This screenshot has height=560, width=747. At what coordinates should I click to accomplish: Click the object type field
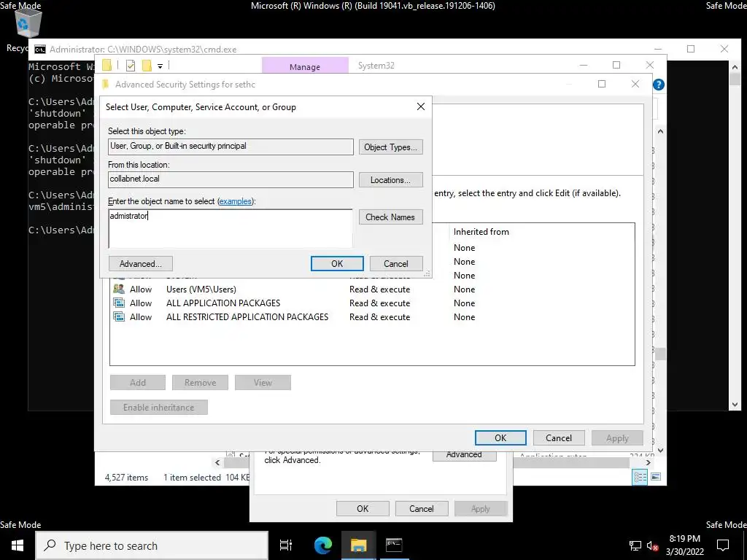[231, 147]
